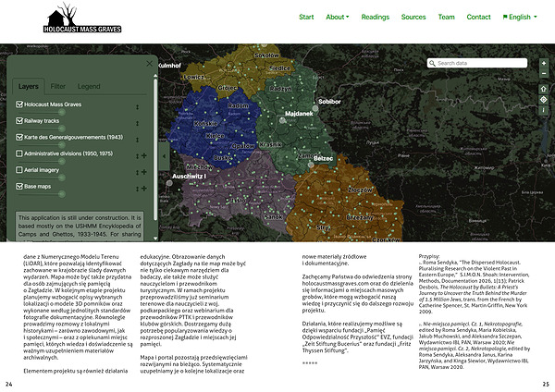Expand Aerial imagery sublayers with plus
555x392 pixels.
click(x=144, y=172)
